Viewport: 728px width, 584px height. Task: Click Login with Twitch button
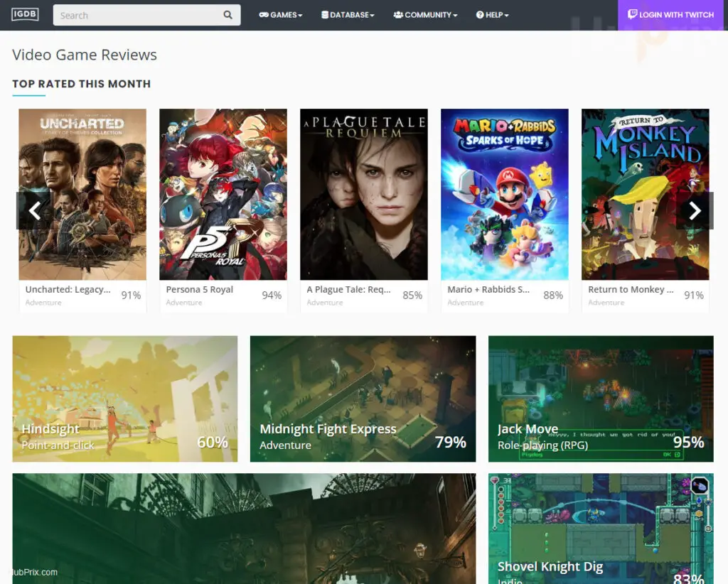pos(671,15)
